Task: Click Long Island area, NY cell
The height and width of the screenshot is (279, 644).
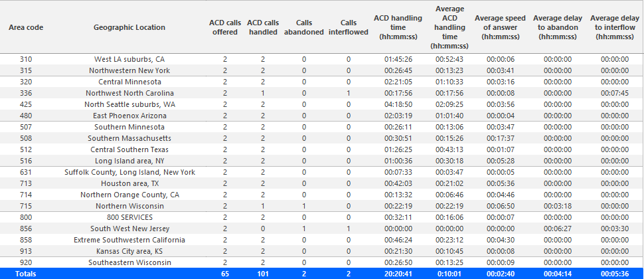Action: pyautogui.click(x=129, y=161)
